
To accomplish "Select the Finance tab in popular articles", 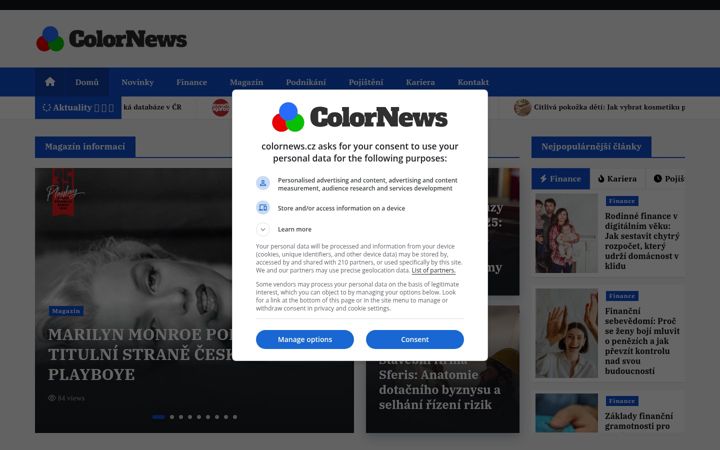I will tap(561, 179).
